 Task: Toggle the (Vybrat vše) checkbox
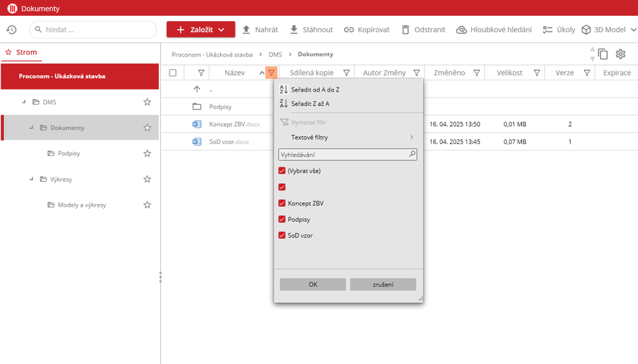[282, 170]
